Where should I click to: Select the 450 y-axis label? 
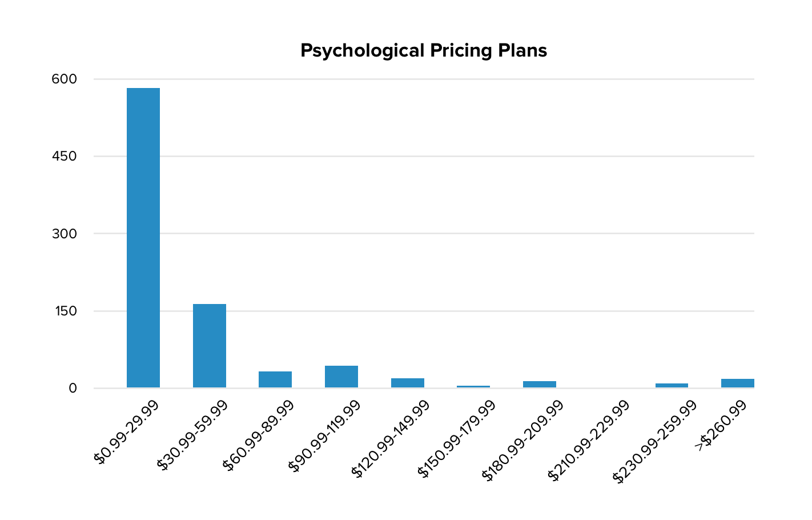64,156
